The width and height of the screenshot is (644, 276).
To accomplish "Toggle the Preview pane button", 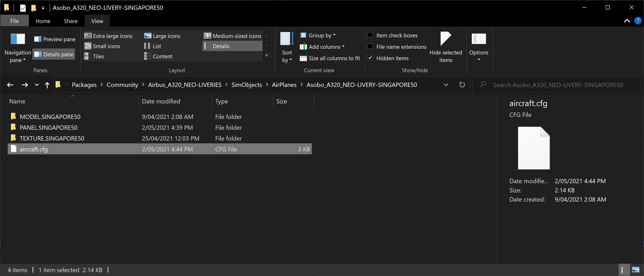I will click(x=55, y=39).
